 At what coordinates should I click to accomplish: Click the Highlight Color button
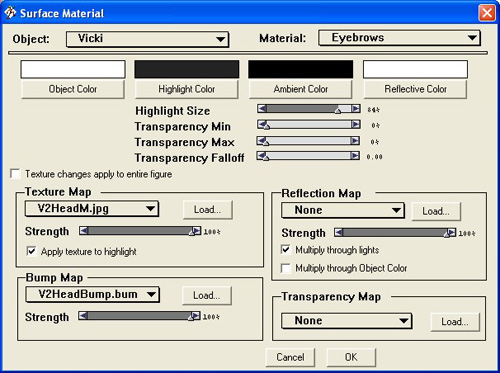point(186,89)
